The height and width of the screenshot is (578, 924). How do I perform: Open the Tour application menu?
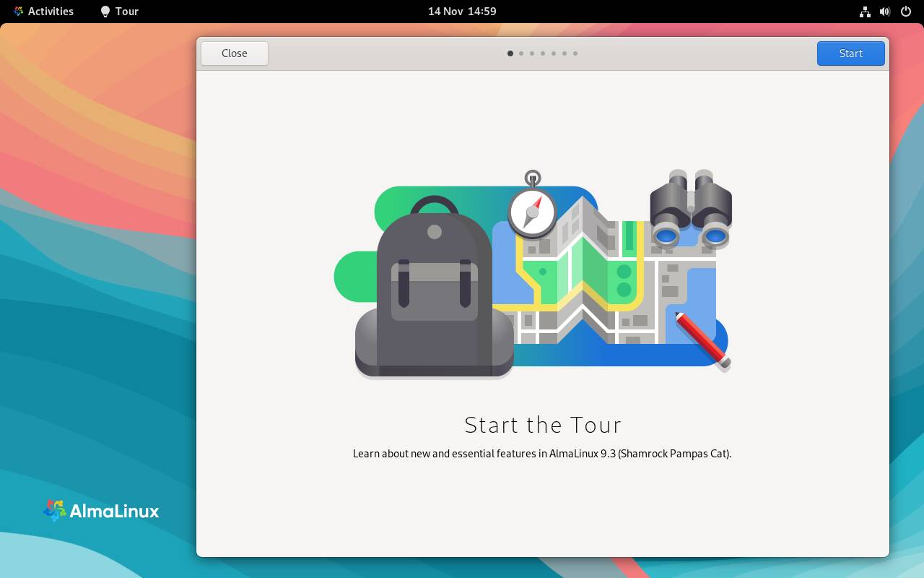click(x=120, y=12)
